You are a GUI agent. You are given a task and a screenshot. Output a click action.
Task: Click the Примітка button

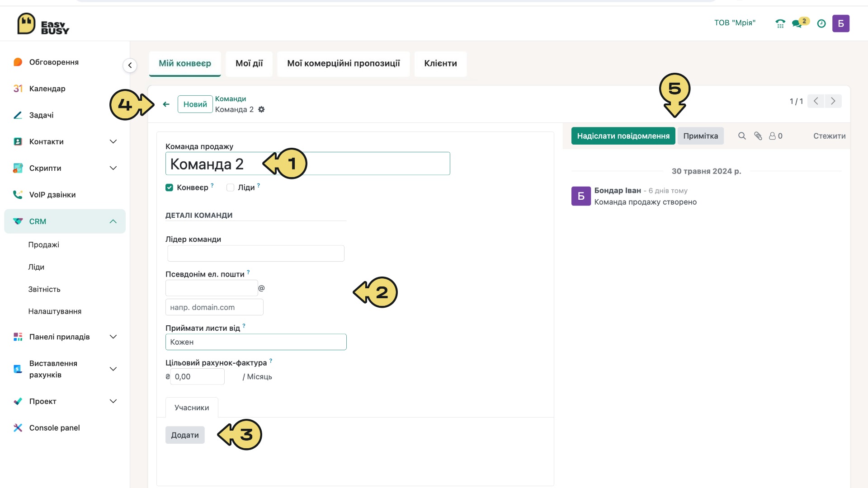[700, 136]
